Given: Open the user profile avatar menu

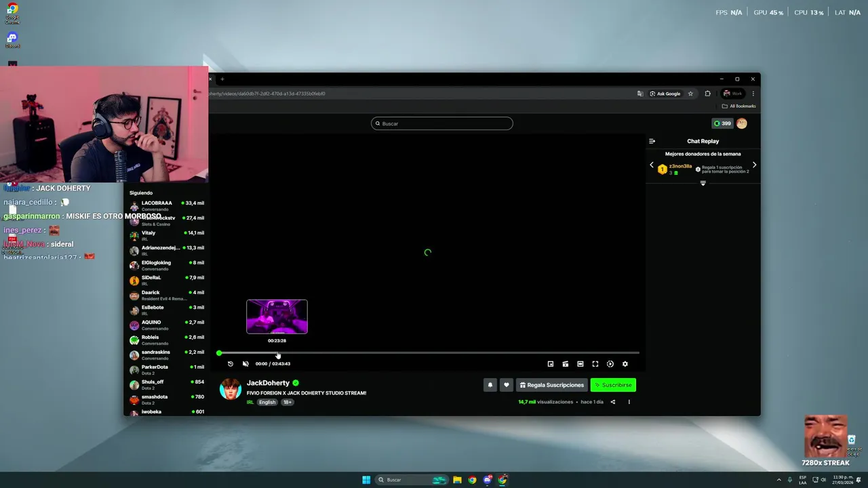Looking at the screenshot, I should pos(742,123).
